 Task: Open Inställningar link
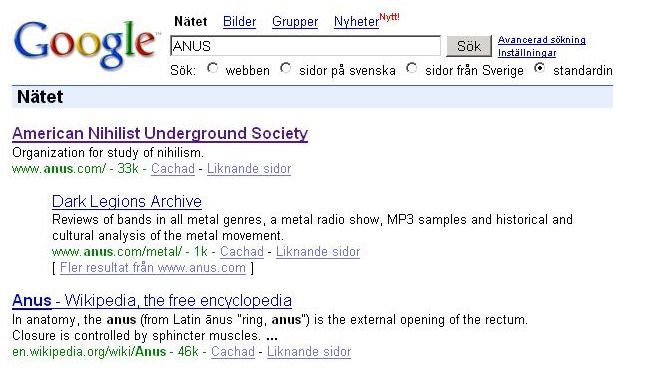527,53
